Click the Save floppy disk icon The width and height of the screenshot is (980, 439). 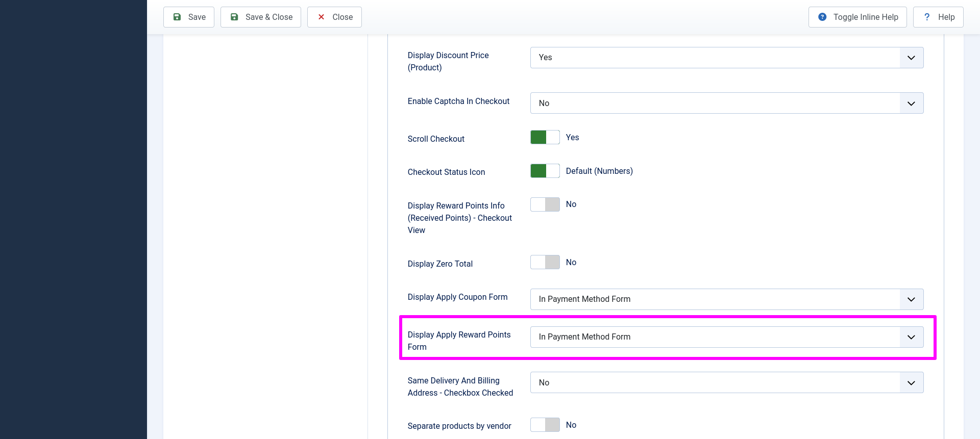[177, 17]
